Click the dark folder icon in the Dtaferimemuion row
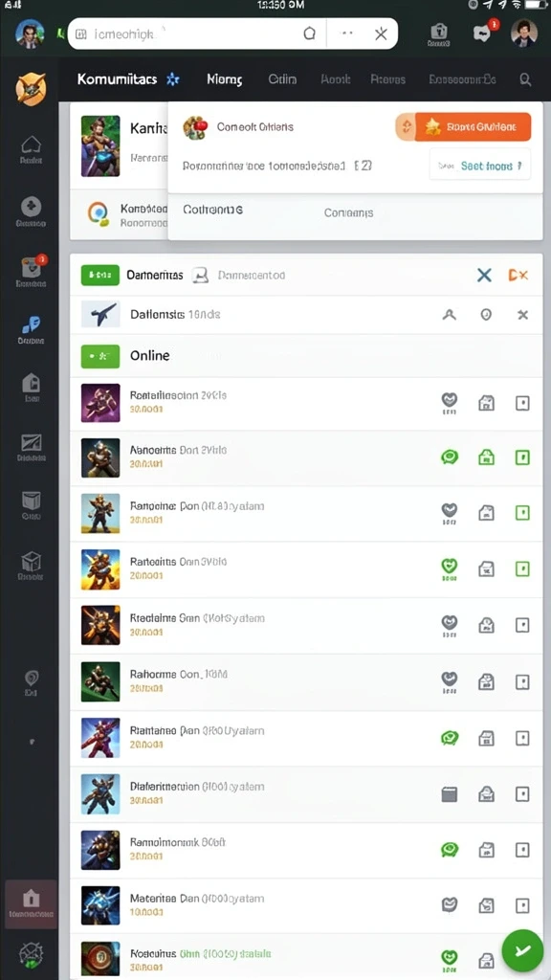This screenshot has height=980, width=551. (x=450, y=793)
